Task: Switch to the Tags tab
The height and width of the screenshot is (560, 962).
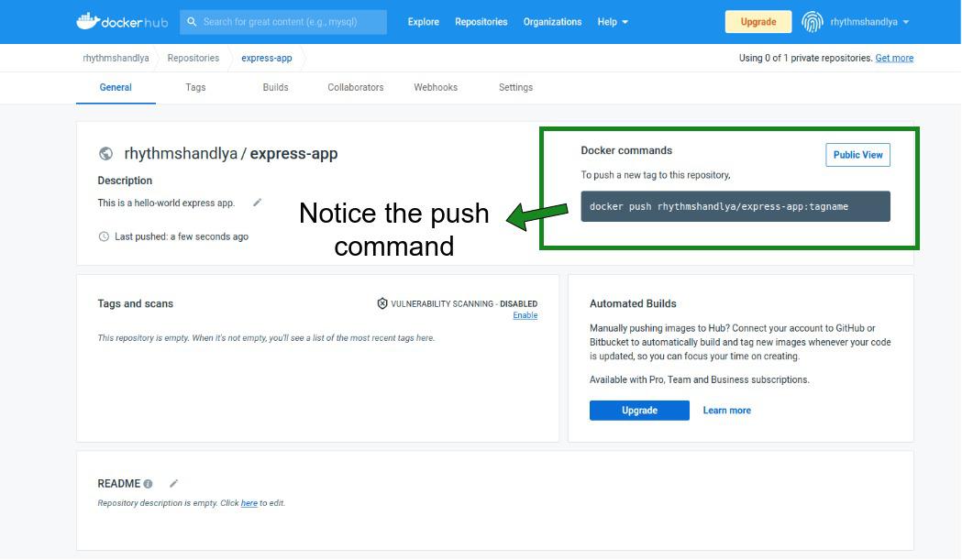Action: pos(195,87)
